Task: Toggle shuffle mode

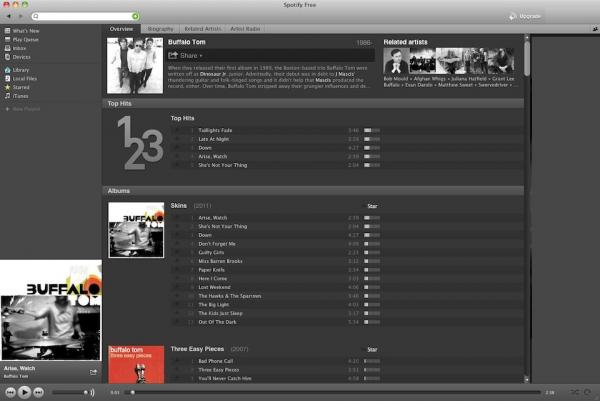Action: [x=574, y=392]
